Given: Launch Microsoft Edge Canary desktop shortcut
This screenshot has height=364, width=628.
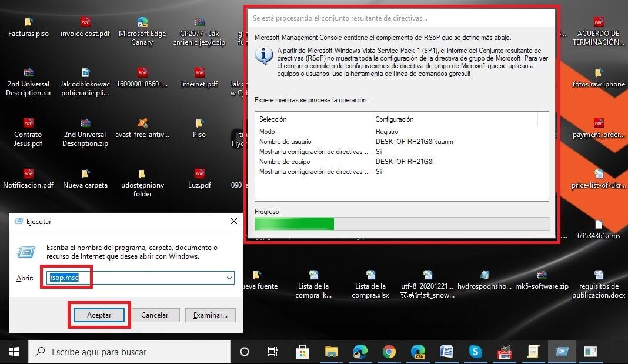Looking at the screenshot, I should [x=142, y=31].
